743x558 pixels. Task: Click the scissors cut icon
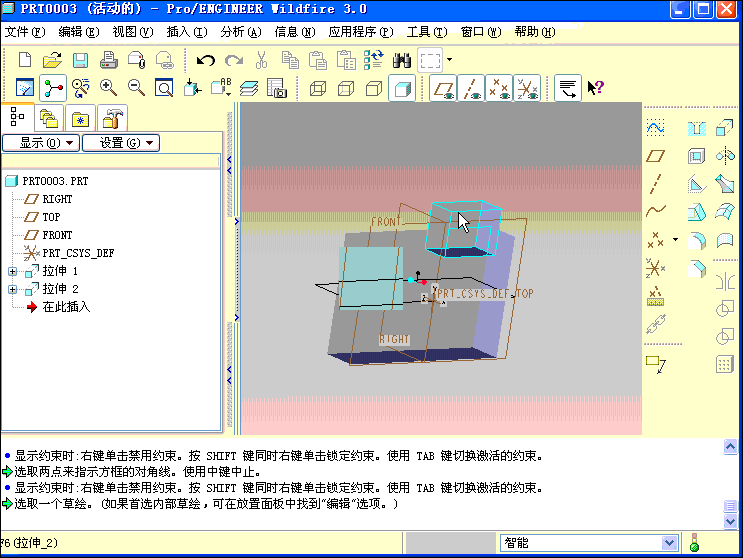(261, 60)
